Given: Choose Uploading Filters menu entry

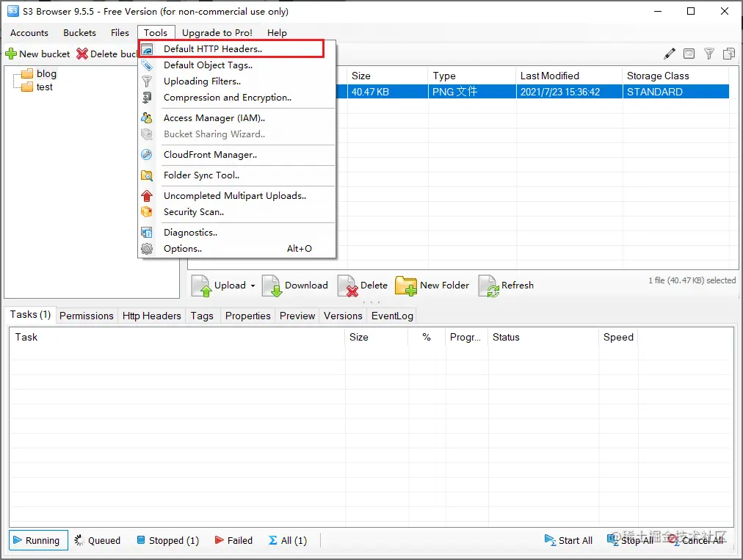Looking at the screenshot, I should 237,81.
